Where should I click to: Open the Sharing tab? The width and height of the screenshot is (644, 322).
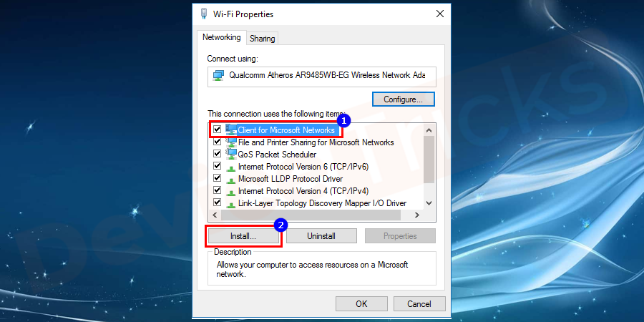point(263,39)
